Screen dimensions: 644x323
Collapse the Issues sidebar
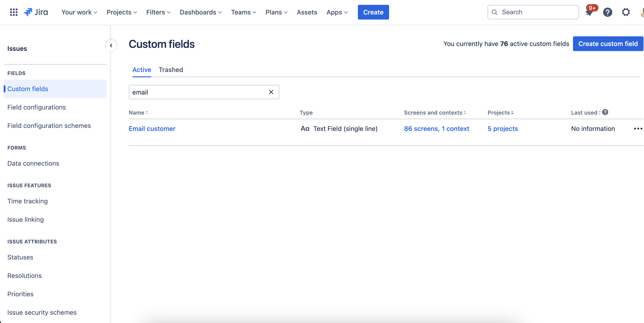(x=111, y=46)
